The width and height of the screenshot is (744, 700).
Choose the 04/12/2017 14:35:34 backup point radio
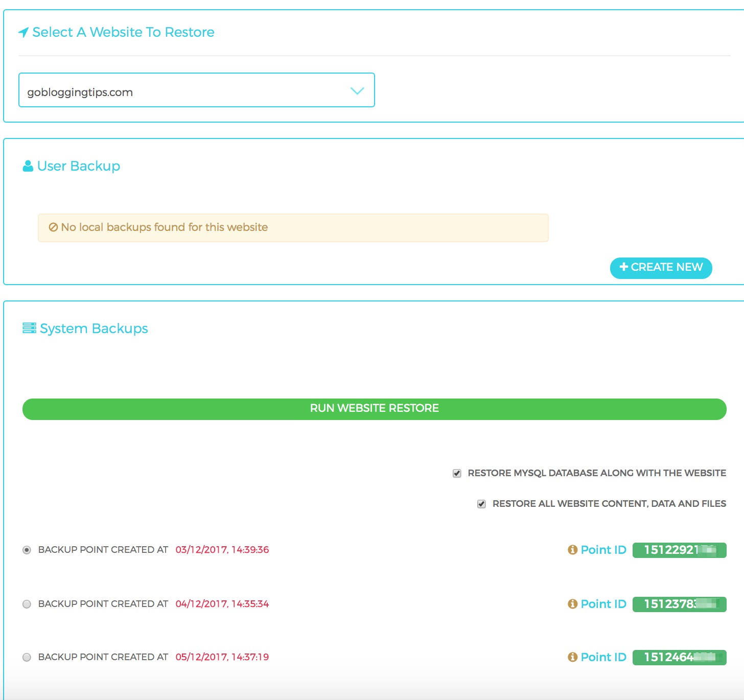(x=27, y=604)
